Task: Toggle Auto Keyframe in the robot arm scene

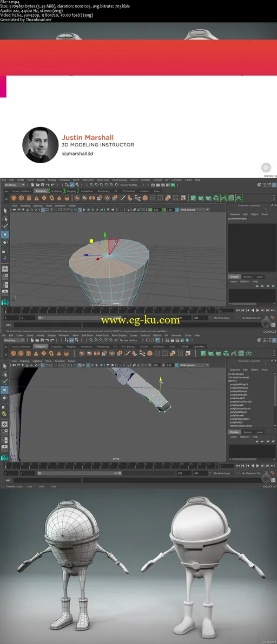Action: (x=267, y=473)
